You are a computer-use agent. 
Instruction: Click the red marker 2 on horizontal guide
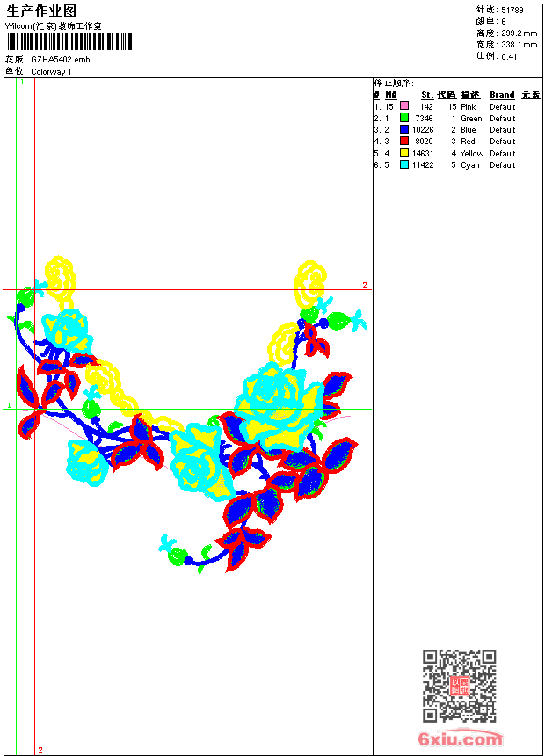365,285
